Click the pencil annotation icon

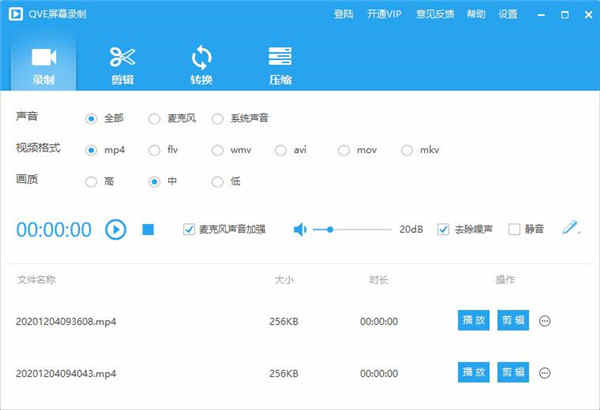click(569, 227)
